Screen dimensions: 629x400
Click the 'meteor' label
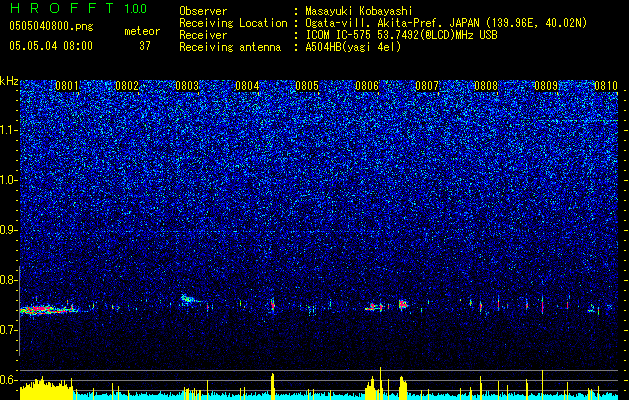point(142,31)
